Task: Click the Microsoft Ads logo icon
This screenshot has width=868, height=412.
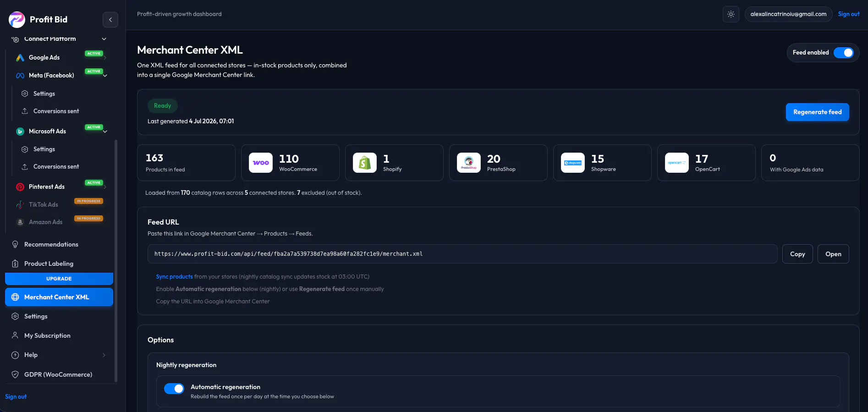Action: (x=20, y=132)
